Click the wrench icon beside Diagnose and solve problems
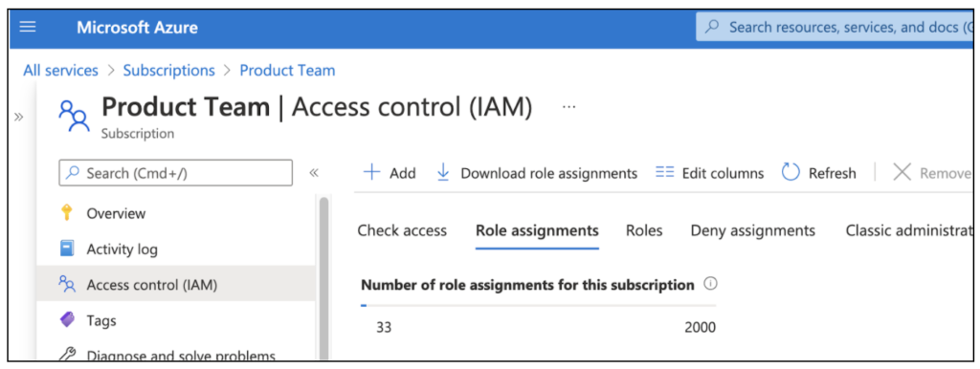980x369 pixels. (x=67, y=356)
